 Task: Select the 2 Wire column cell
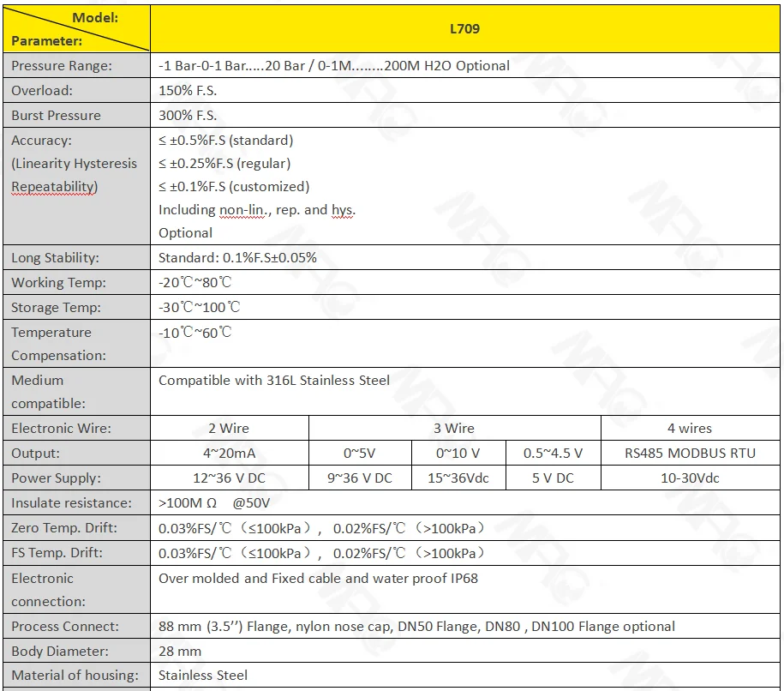pyautogui.click(x=229, y=429)
